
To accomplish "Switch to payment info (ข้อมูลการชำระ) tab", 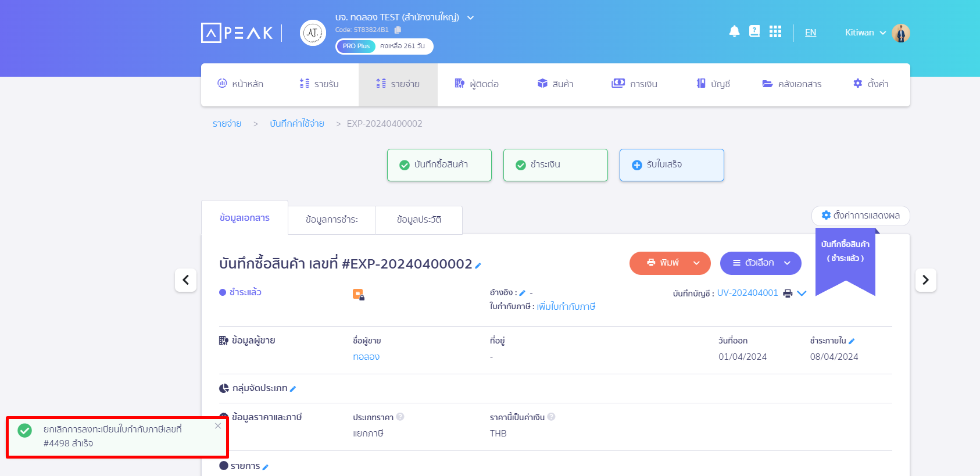I will tap(332, 220).
